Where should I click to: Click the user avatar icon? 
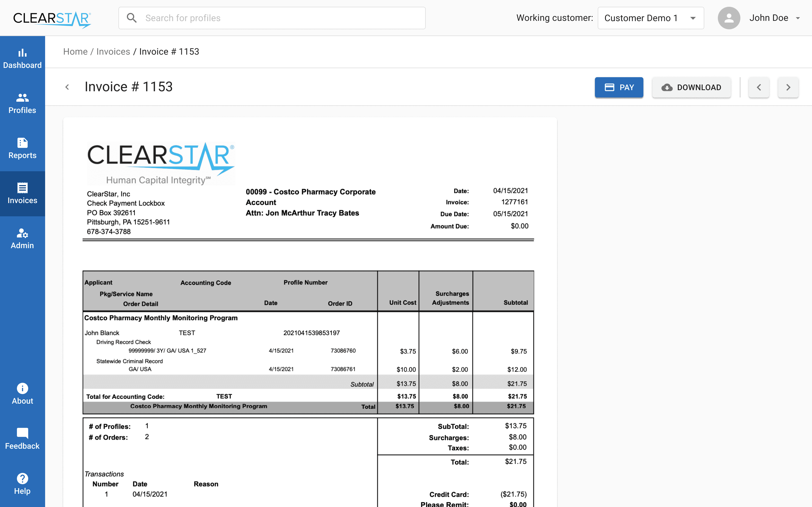pos(729,18)
